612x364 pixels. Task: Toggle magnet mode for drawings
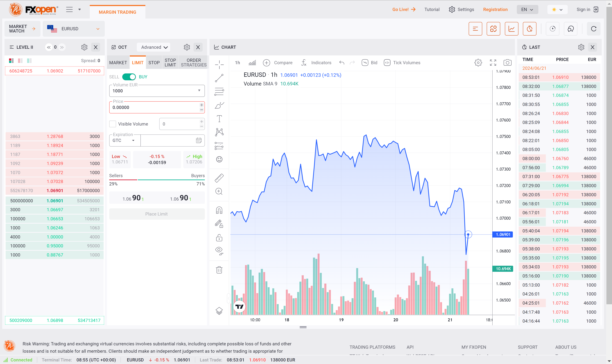click(x=219, y=210)
